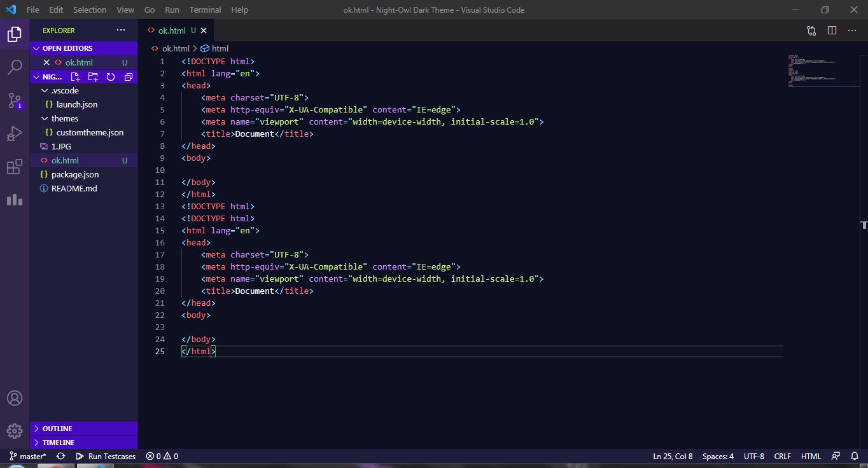The height and width of the screenshot is (468, 868).
Task: Open the Manage gear icon
Action: pos(15,431)
